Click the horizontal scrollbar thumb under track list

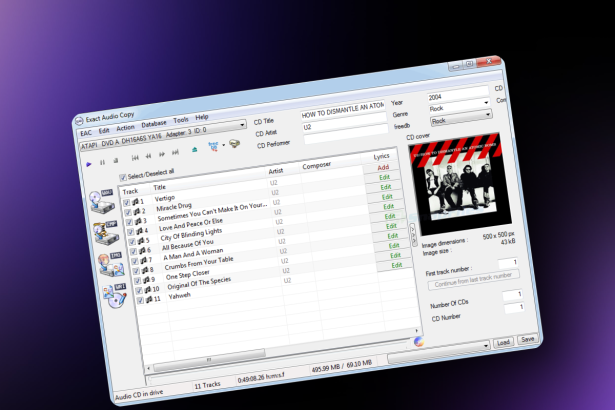pyautogui.click(x=209, y=360)
